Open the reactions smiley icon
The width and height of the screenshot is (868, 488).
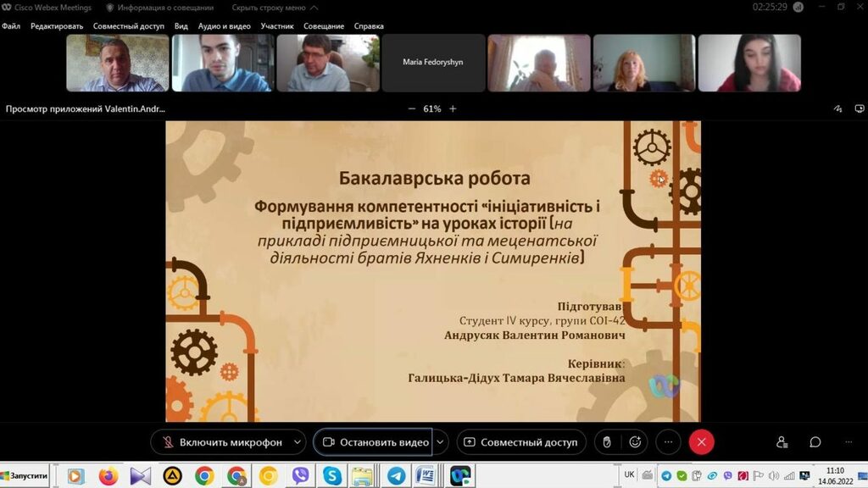point(635,442)
